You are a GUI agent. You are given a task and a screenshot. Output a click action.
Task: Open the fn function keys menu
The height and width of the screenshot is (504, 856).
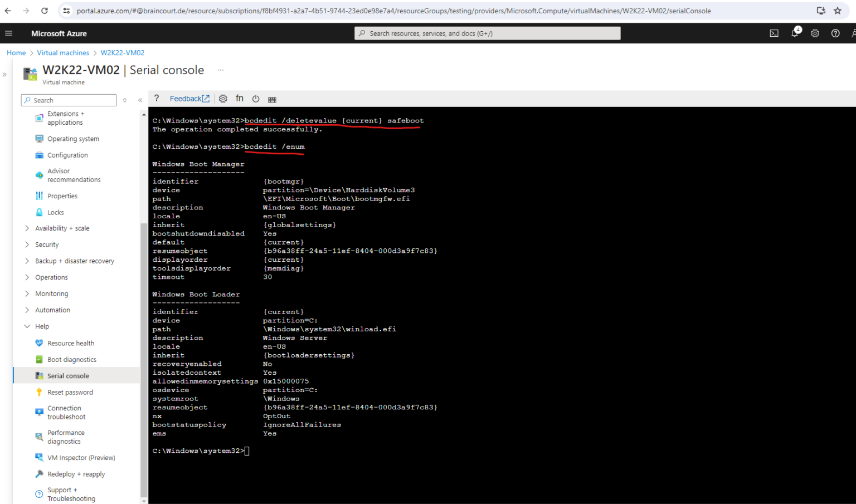pyautogui.click(x=240, y=98)
